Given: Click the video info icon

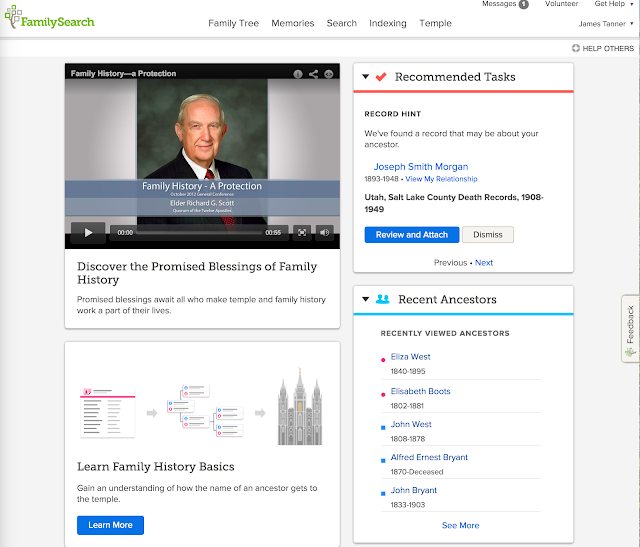Looking at the screenshot, I should click(x=298, y=74).
